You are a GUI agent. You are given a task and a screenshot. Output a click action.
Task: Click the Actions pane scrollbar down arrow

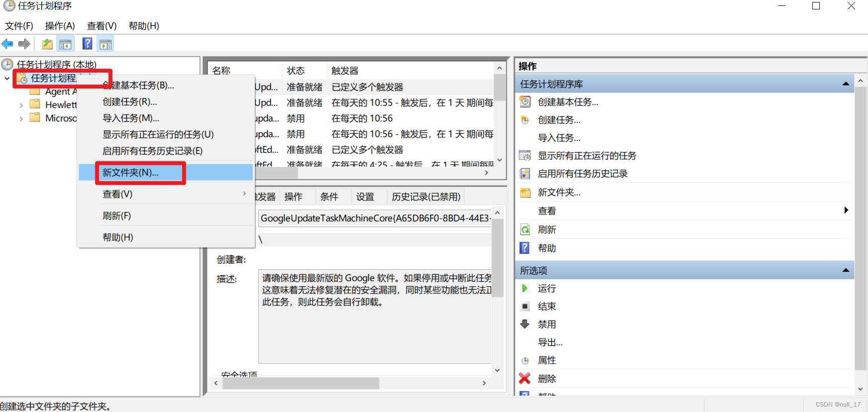tap(861, 389)
